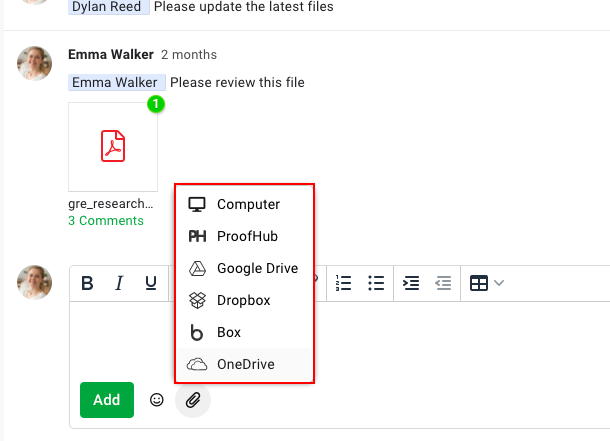
Task: Select OneDrive from attachment menu
Action: point(244,364)
